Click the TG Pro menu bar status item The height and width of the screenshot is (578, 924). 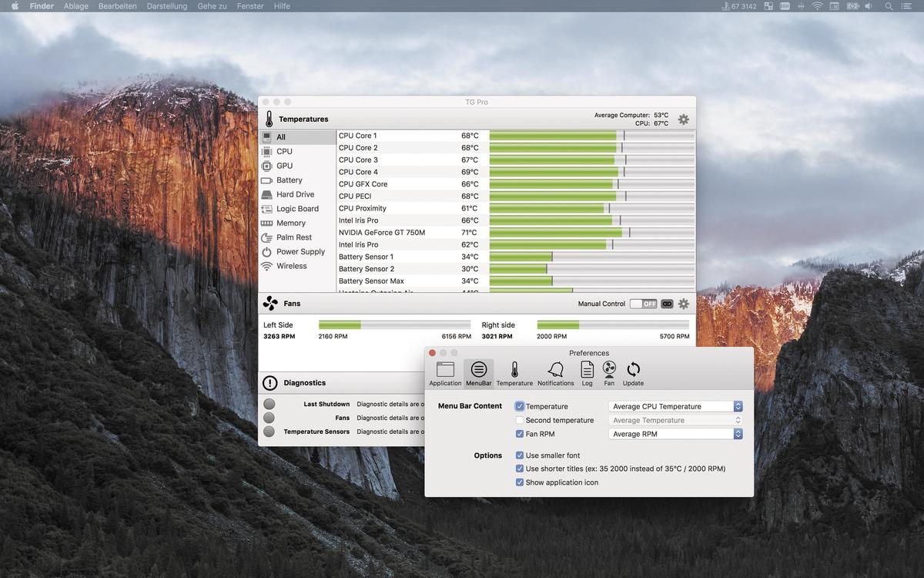click(738, 6)
